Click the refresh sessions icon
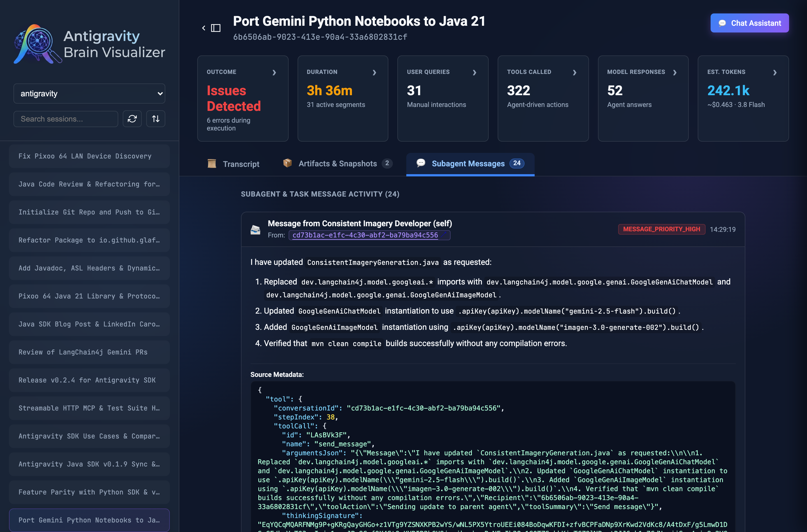This screenshot has height=532, width=807. pos(132,119)
